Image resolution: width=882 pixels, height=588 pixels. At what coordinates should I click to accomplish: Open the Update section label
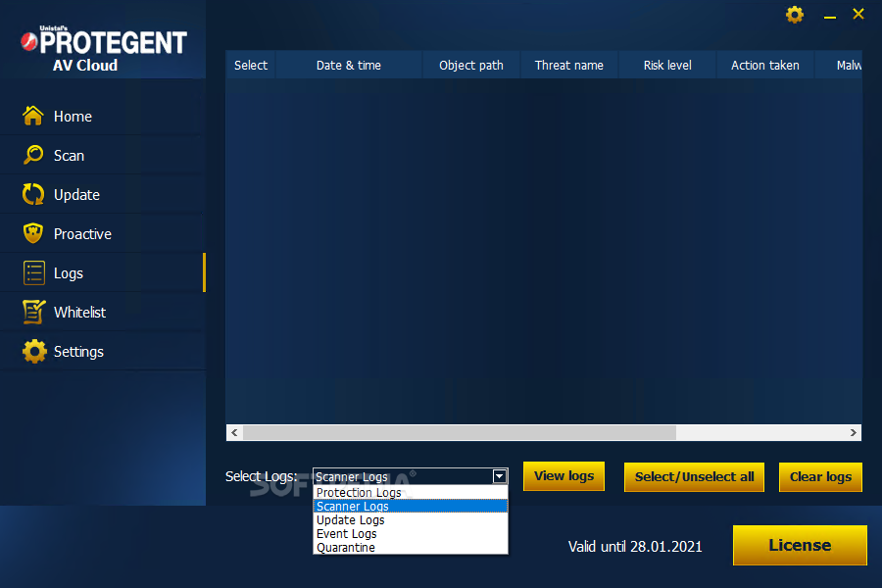(76, 195)
